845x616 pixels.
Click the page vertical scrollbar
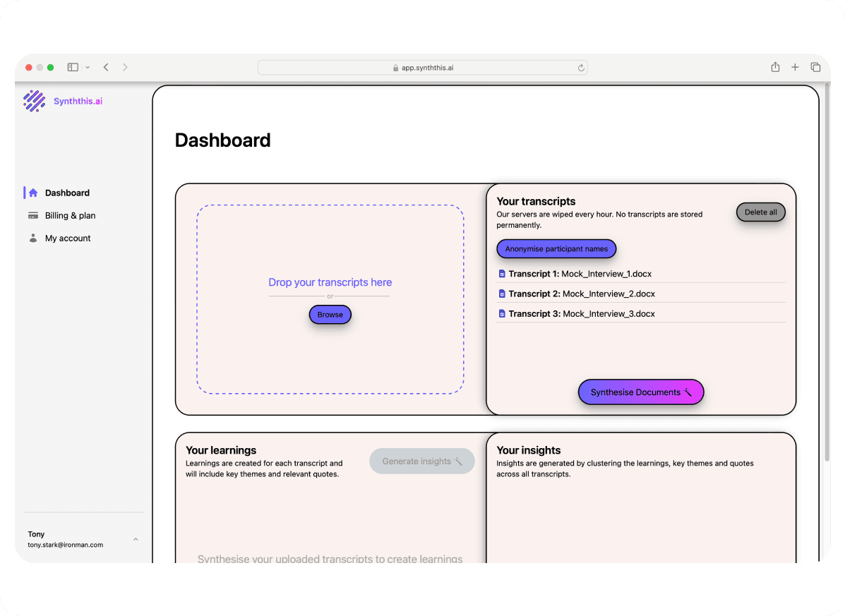pyautogui.click(x=827, y=282)
